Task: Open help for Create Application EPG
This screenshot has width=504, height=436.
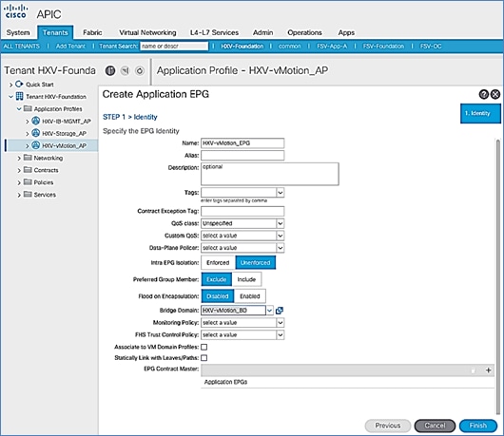Action: [483, 94]
